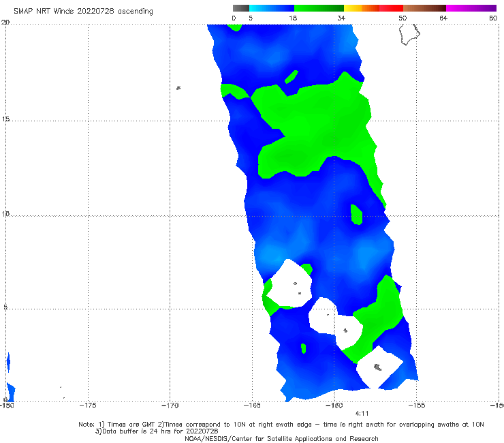Click the note line '3)Data buffer is 24 hrs'
The width and height of the screenshot is (504, 443).
pos(157,431)
